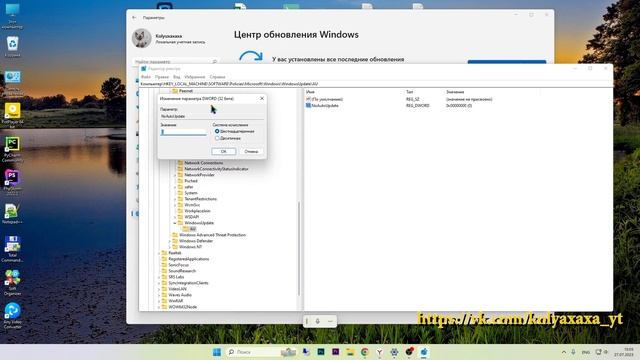Select the Network Connections key
The width and height of the screenshot is (640, 360).
[x=204, y=163]
